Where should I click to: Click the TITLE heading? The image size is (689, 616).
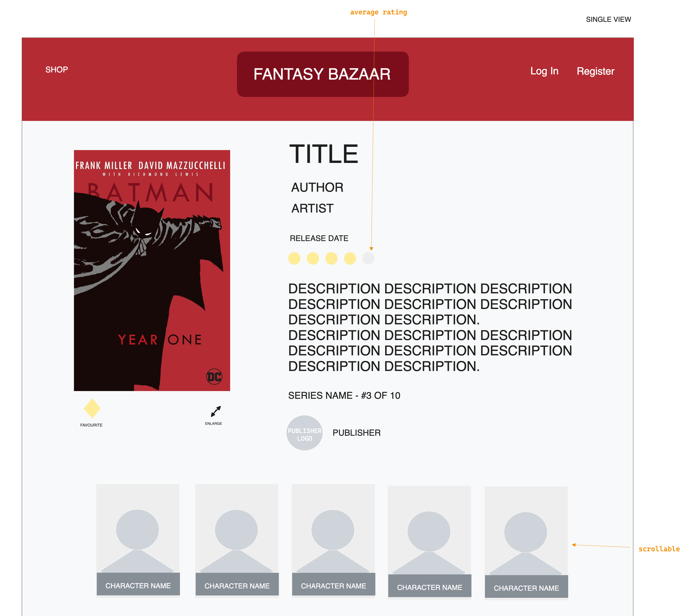click(x=324, y=154)
